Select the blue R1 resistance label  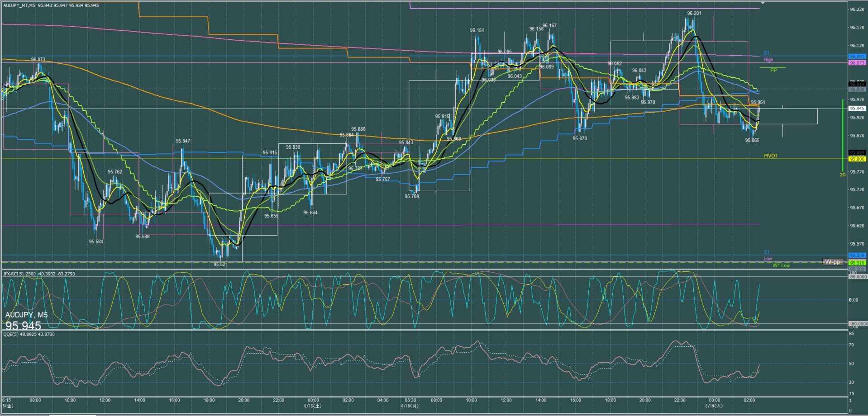click(x=766, y=53)
